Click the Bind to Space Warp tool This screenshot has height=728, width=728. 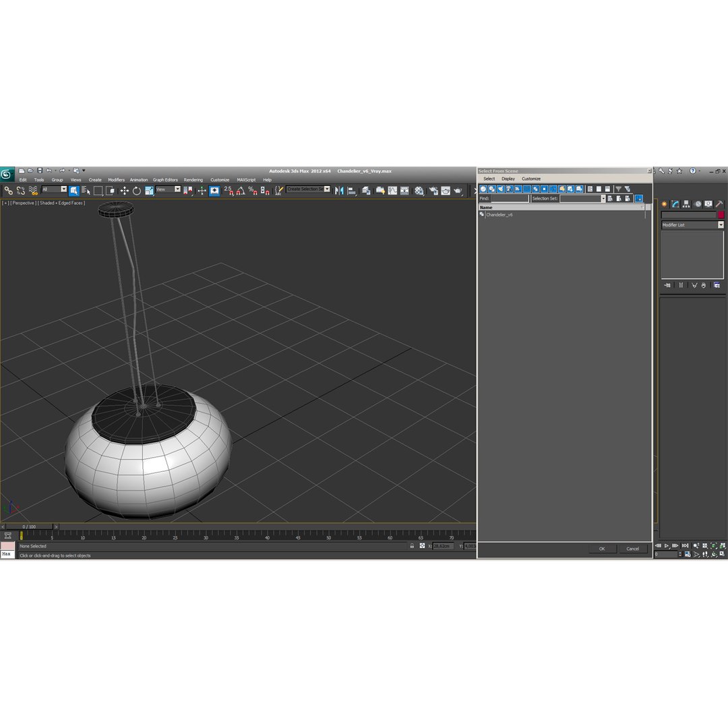point(33,190)
